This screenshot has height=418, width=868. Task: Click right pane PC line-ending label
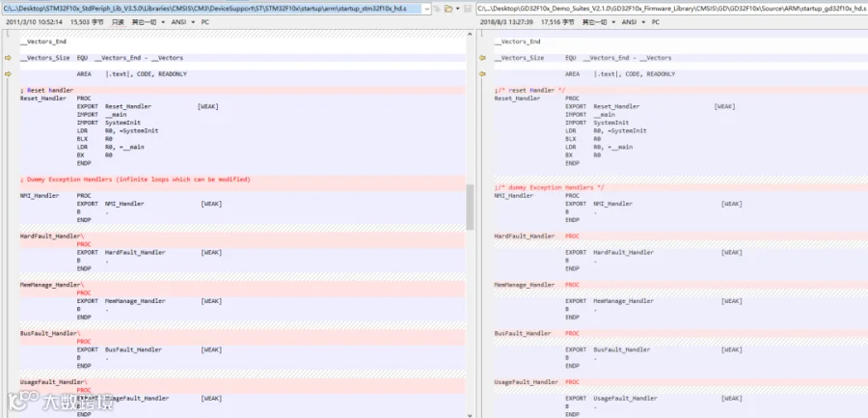point(656,22)
